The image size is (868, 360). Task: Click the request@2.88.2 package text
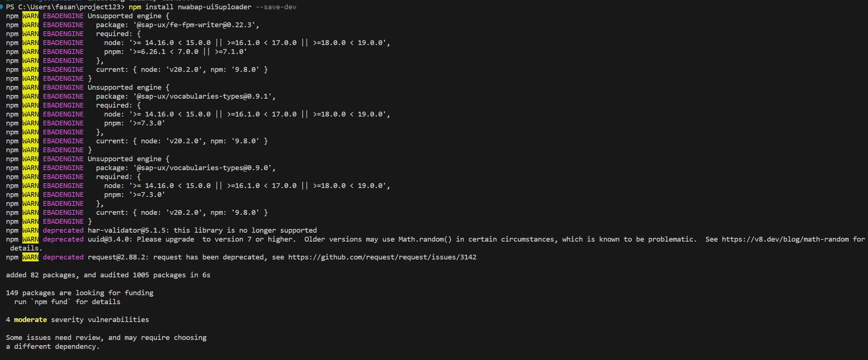[x=118, y=257]
